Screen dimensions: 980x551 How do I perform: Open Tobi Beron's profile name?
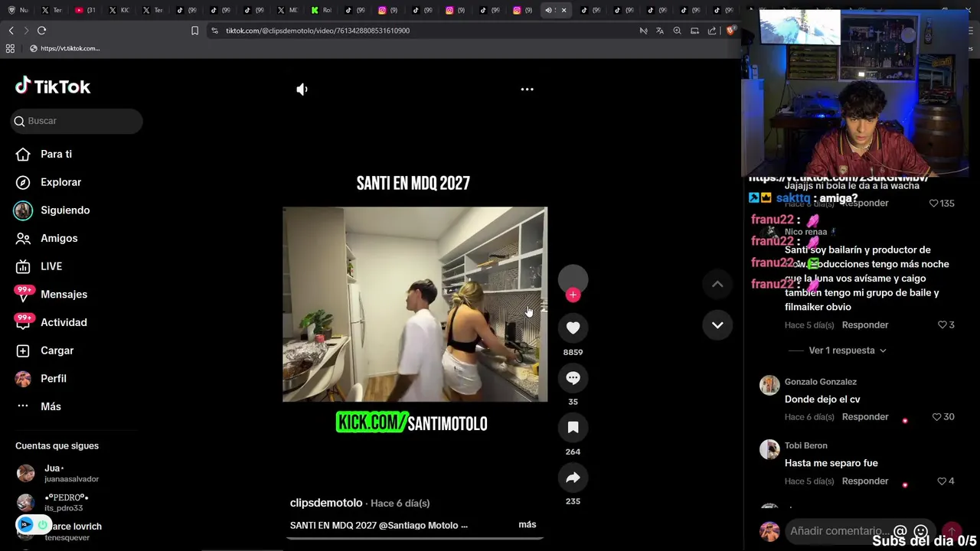(805, 445)
